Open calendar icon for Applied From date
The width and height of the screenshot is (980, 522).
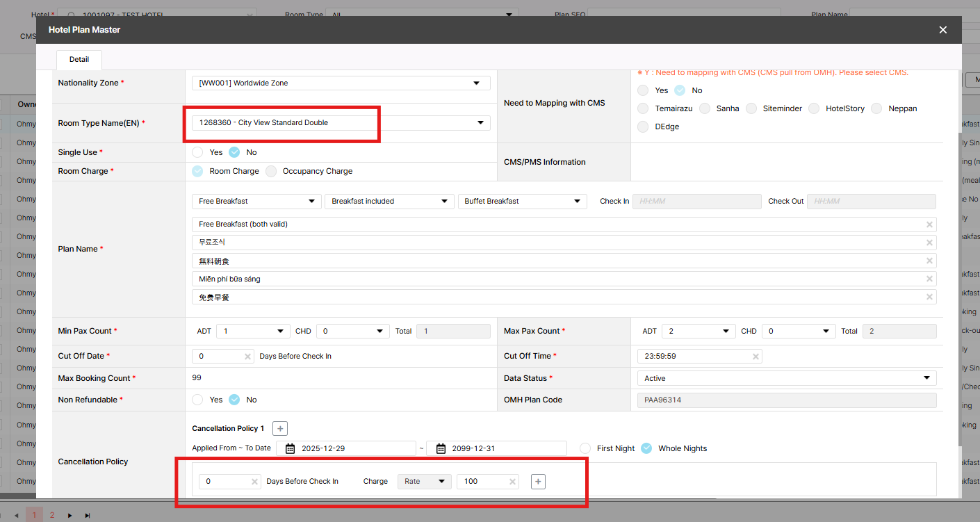tap(291, 448)
